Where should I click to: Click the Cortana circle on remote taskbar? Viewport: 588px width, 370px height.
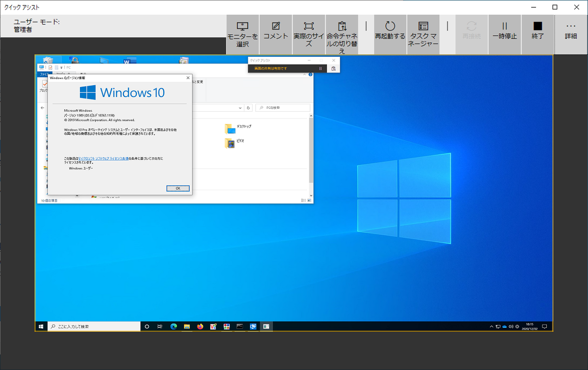(x=147, y=326)
